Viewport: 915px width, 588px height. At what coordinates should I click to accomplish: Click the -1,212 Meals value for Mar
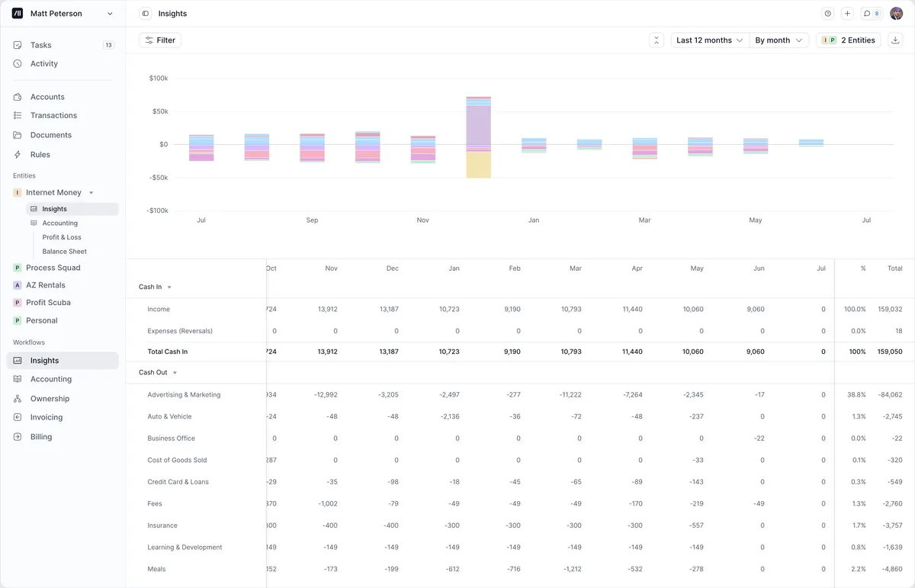571,569
